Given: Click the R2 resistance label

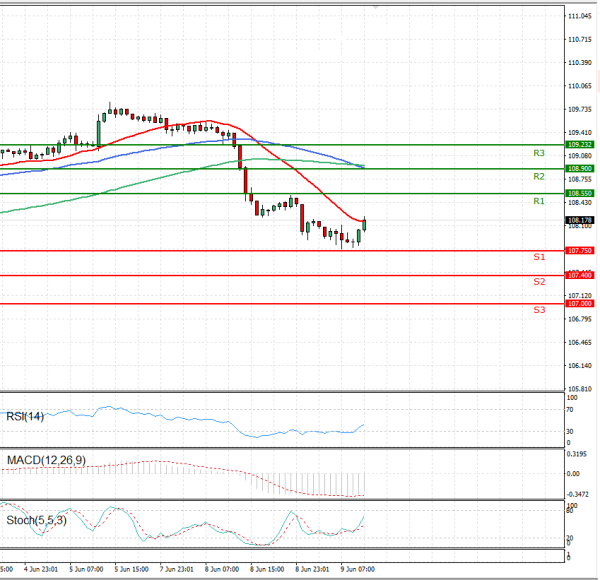Looking at the screenshot, I should point(538,176).
